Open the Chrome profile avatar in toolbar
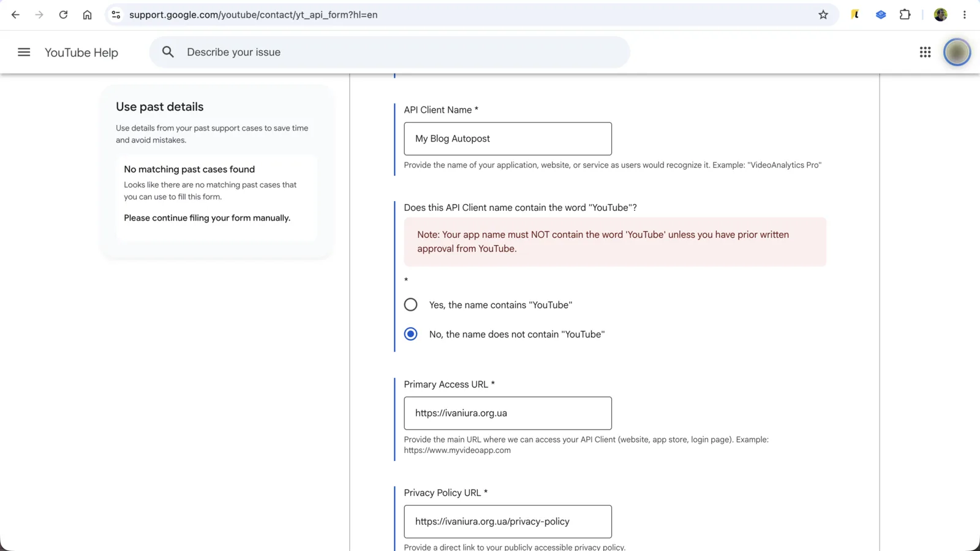 (x=941, y=15)
